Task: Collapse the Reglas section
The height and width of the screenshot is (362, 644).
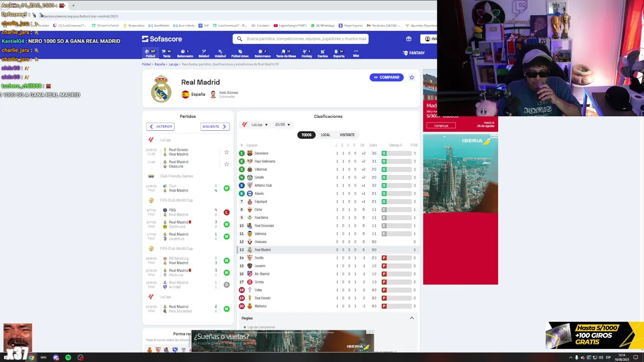Action: point(412,318)
